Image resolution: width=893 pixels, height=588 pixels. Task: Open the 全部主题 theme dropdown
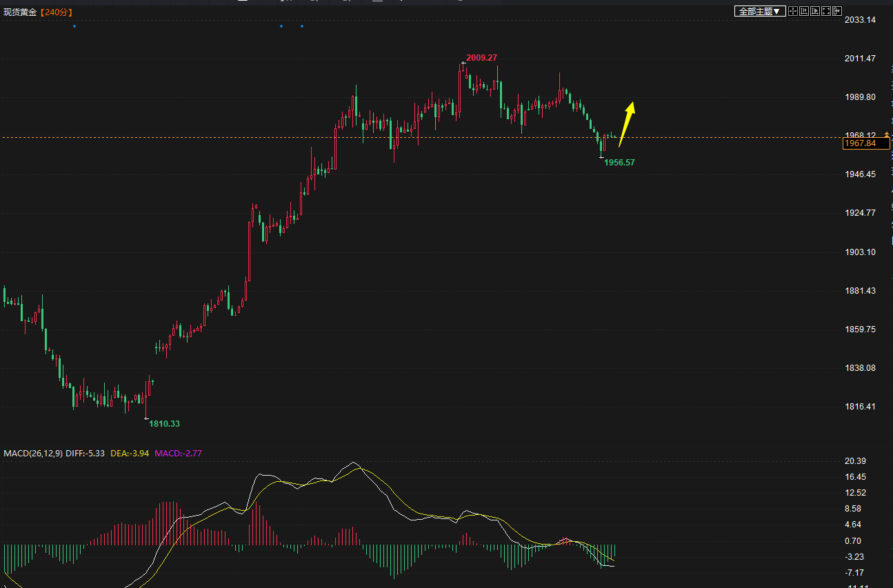pyautogui.click(x=759, y=11)
